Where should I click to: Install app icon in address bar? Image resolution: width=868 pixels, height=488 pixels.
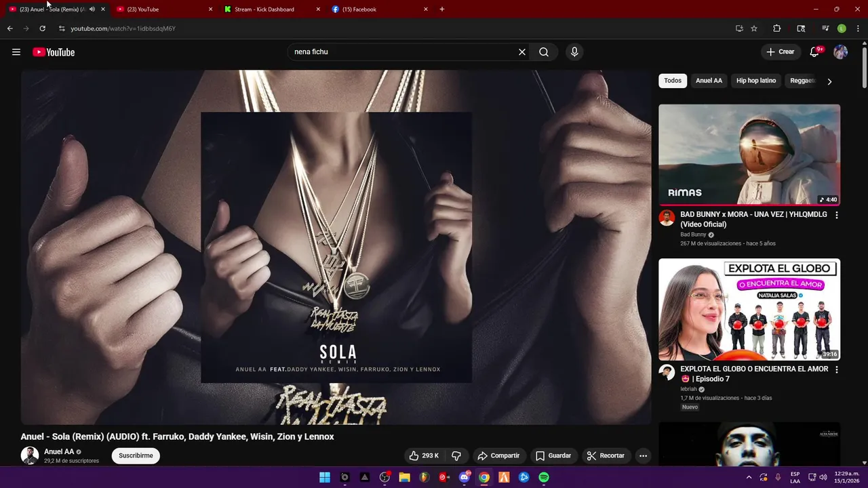[x=739, y=28]
